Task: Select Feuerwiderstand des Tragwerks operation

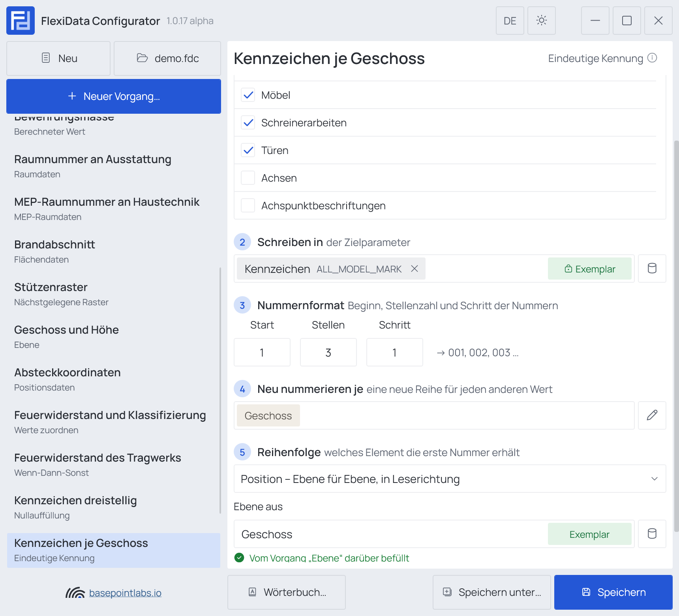Action: pyautogui.click(x=114, y=464)
